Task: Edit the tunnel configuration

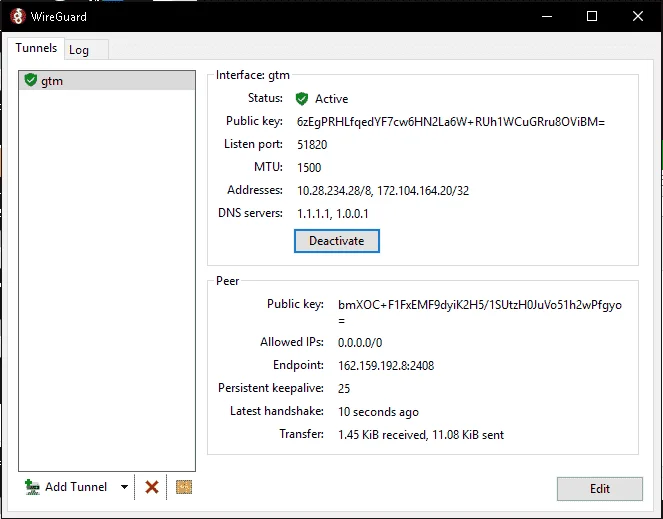Action: 600,489
